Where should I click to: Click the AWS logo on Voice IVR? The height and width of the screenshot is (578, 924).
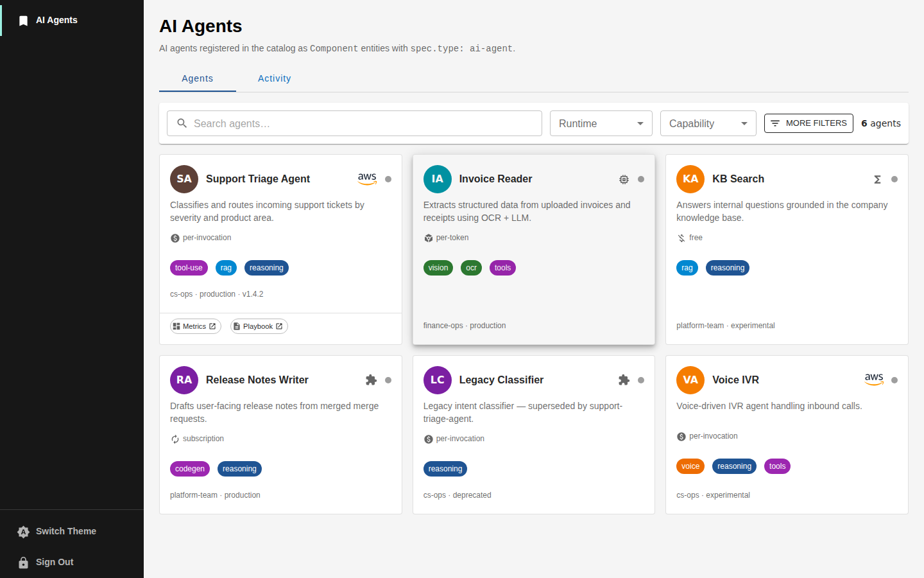(874, 380)
